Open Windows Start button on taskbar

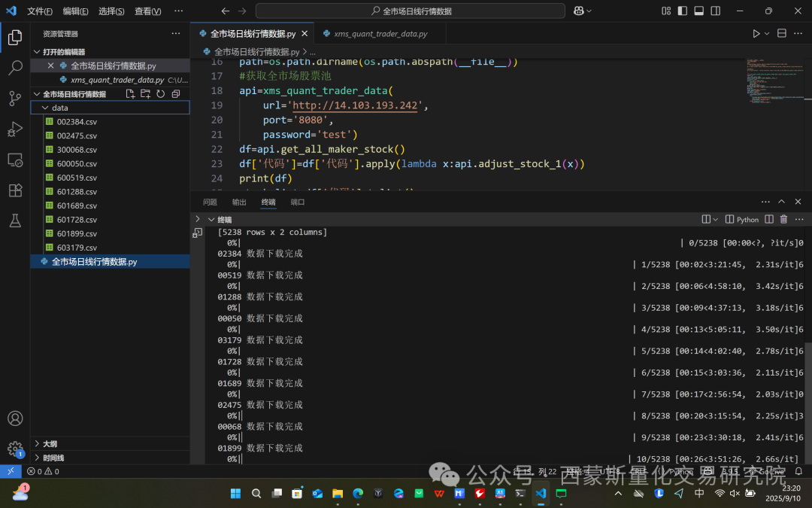click(x=235, y=493)
